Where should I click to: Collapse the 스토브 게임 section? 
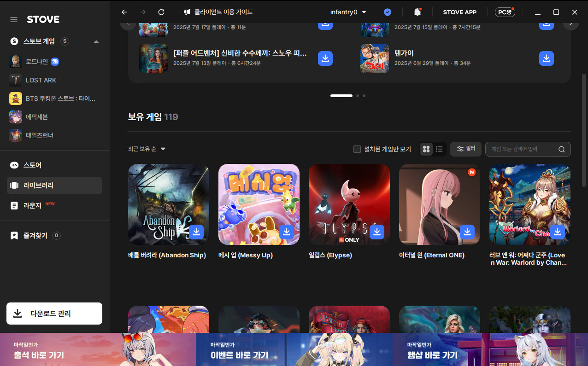pyautogui.click(x=96, y=41)
